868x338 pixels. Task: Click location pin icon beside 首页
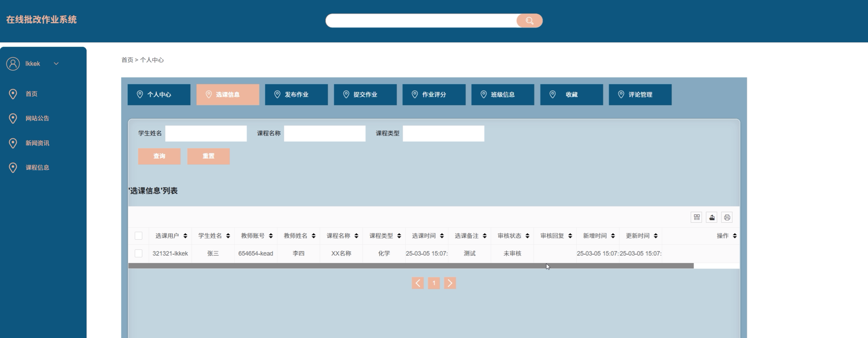pyautogui.click(x=13, y=94)
